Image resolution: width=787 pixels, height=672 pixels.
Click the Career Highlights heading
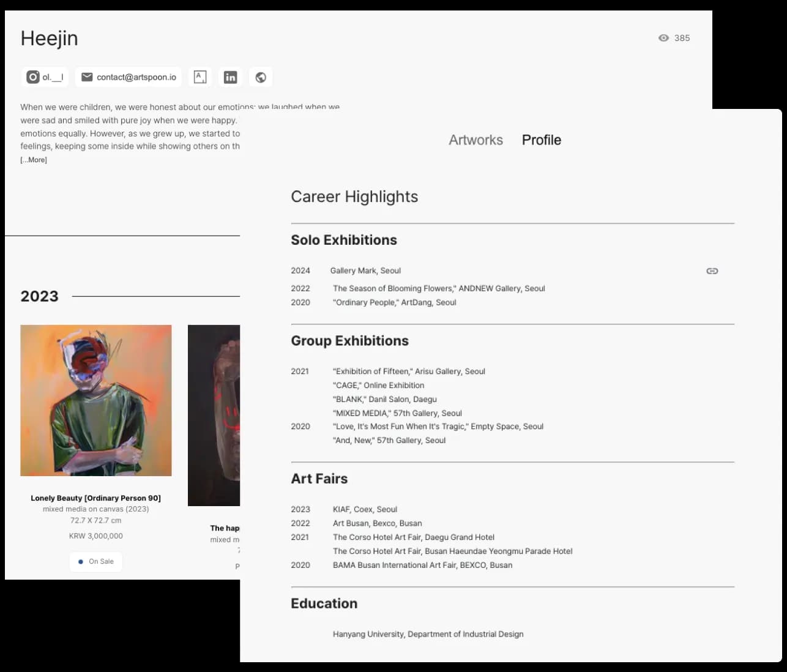point(354,196)
